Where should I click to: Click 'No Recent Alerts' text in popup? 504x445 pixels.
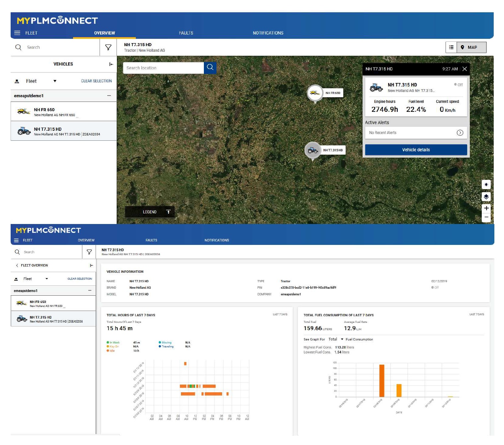(382, 133)
